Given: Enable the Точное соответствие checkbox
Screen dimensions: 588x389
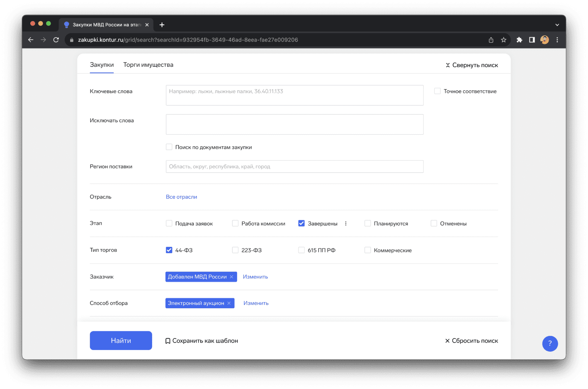Looking at the screenshot, I should pos(437,91).
